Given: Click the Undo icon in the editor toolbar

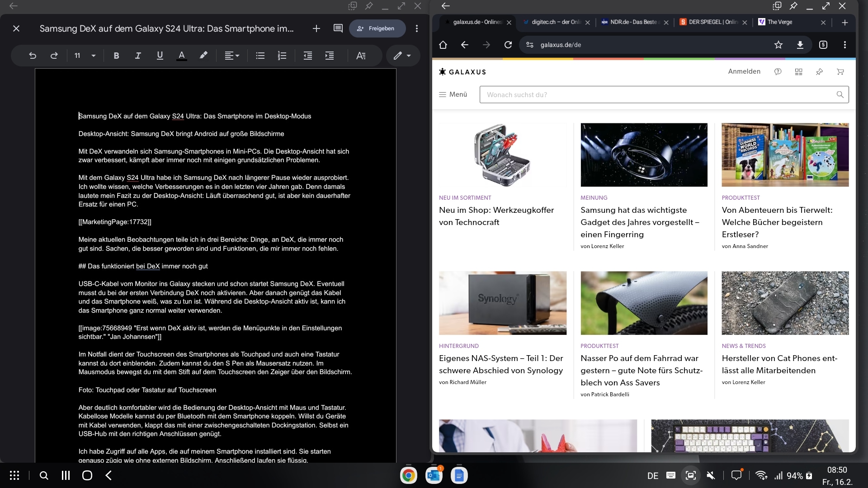Looking at the screenshot, I should (x=32, y=55).
